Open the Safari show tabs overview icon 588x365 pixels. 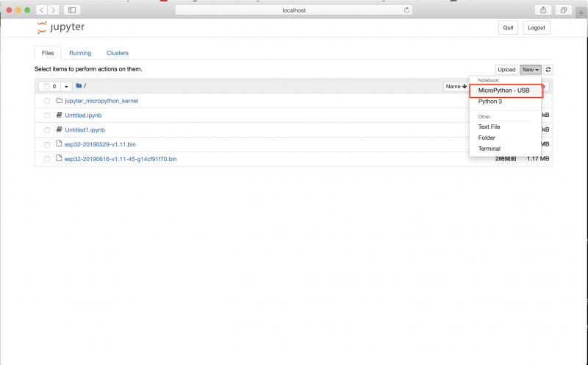point(563,10)
